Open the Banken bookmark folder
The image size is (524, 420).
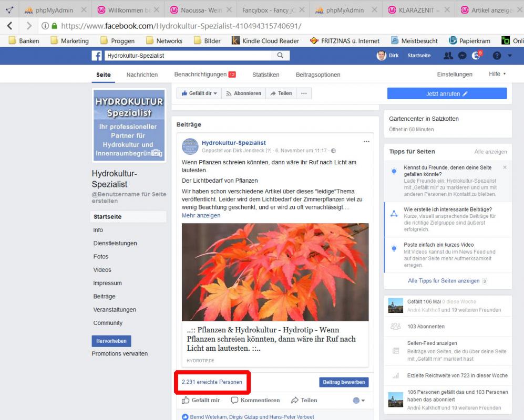coord(24,41)
